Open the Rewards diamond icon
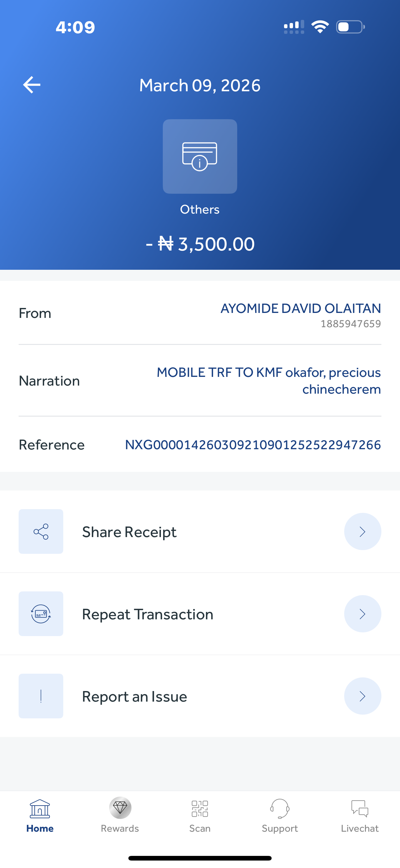This screenshot has width=400, height=868. 120,808
